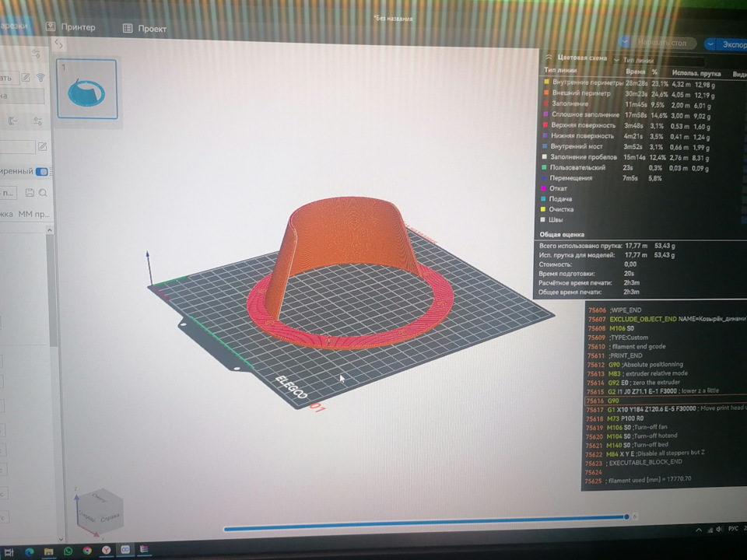
Task: Click the Экспорт button
Action: (733, 45)
